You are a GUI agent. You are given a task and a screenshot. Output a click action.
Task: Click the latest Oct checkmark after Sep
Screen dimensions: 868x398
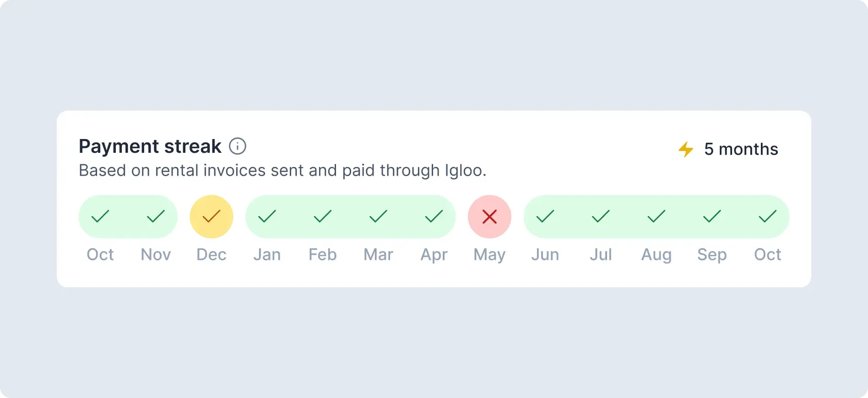tap(768, 216)
